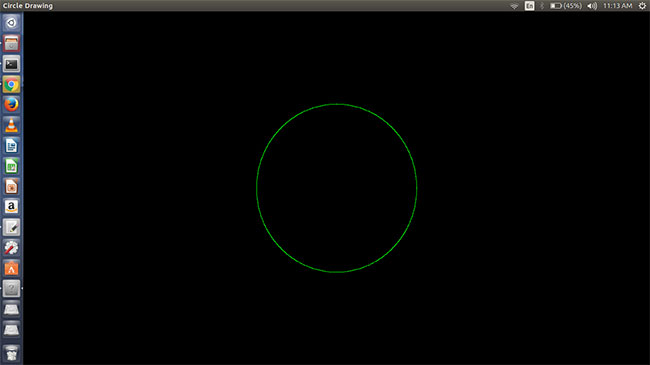Launch VLC media player cone icon
Viewport: 650px width, 365px height.
point(11,125)
